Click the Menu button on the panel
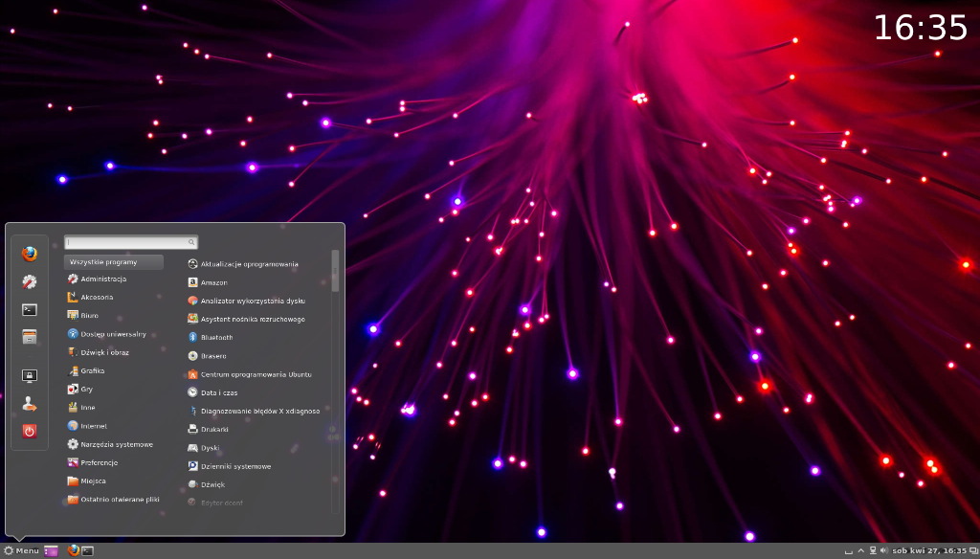 click(21, 551)
